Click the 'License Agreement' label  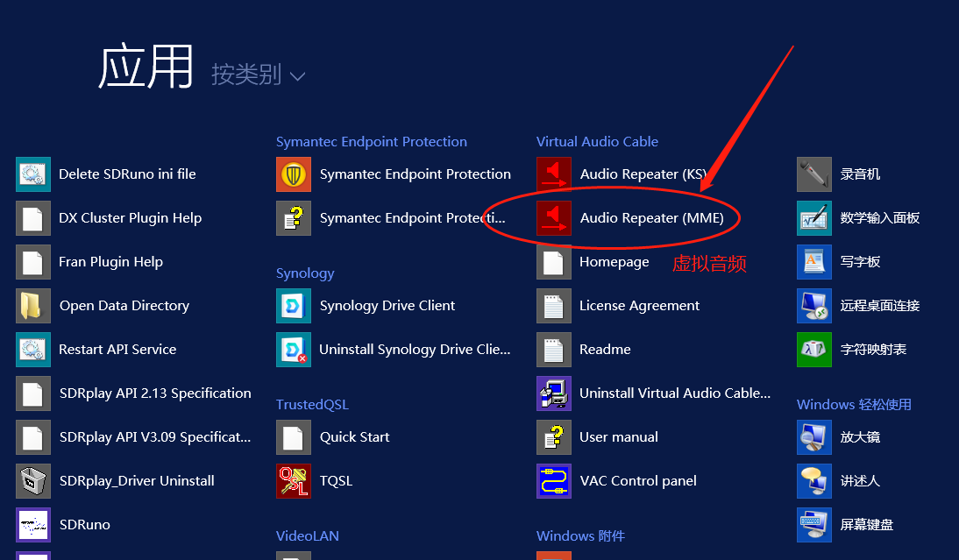[639, 306]
